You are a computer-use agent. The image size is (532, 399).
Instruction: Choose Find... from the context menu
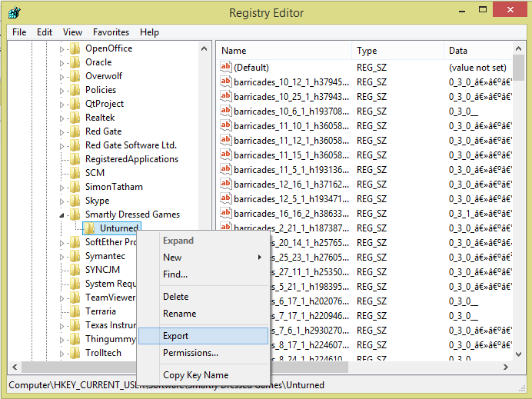(203, 274)
